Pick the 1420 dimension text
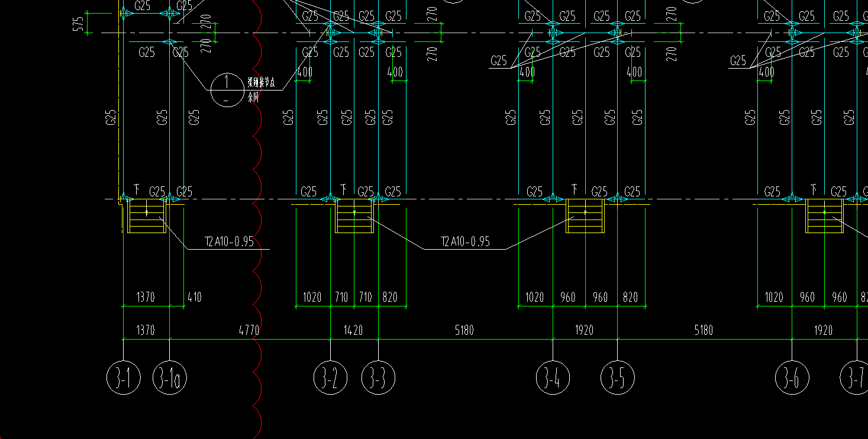This screenshot has height=439, width=868. click(354, 330)
